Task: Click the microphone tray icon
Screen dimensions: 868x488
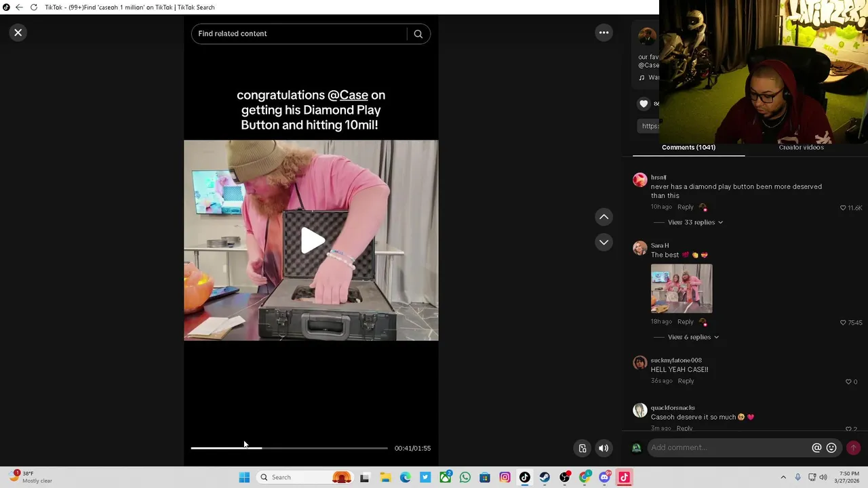Action: pos(797,477)
